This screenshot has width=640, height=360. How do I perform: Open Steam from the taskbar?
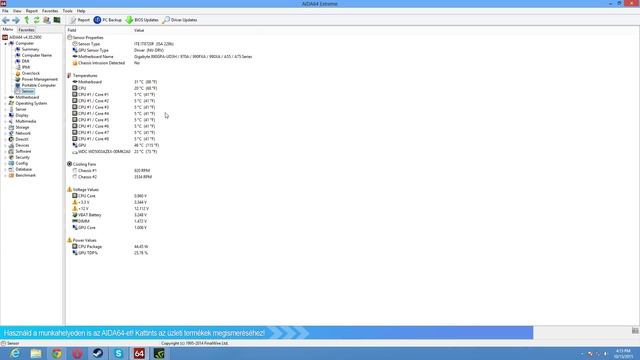point(98,353)
